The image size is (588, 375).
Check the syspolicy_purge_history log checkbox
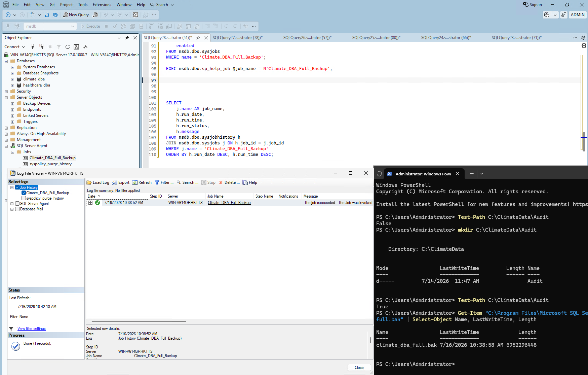[x=24, y=198]
